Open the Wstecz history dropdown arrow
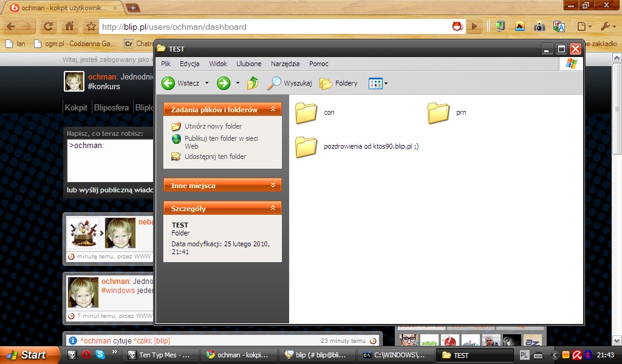622x364 pixels. click(x=207, y=83)
